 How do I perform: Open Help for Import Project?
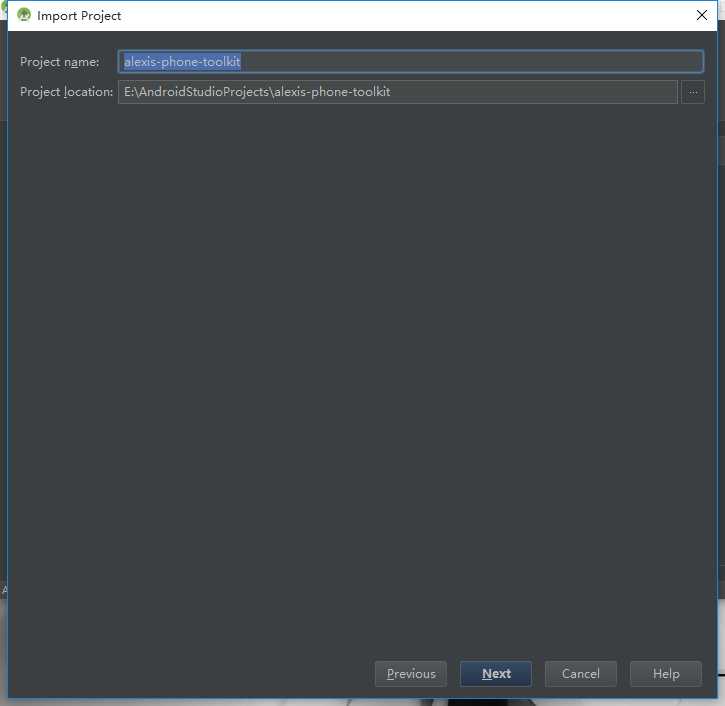click(666, 674)
